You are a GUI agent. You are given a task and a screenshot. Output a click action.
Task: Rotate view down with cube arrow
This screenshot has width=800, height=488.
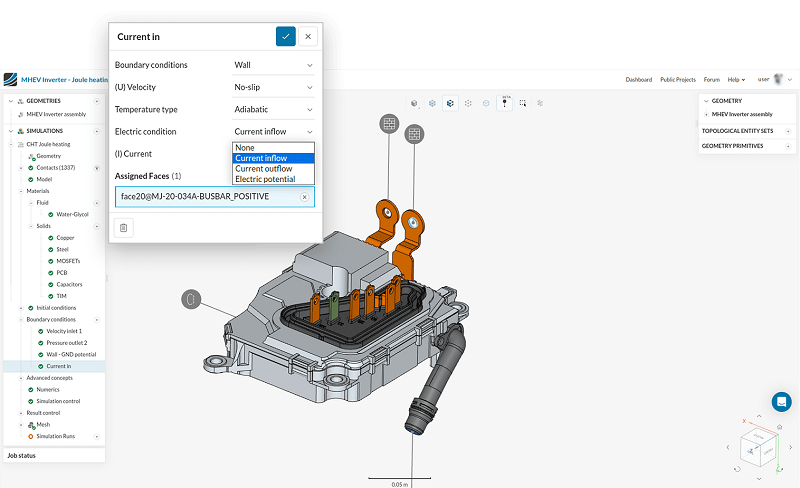point(759,479)
